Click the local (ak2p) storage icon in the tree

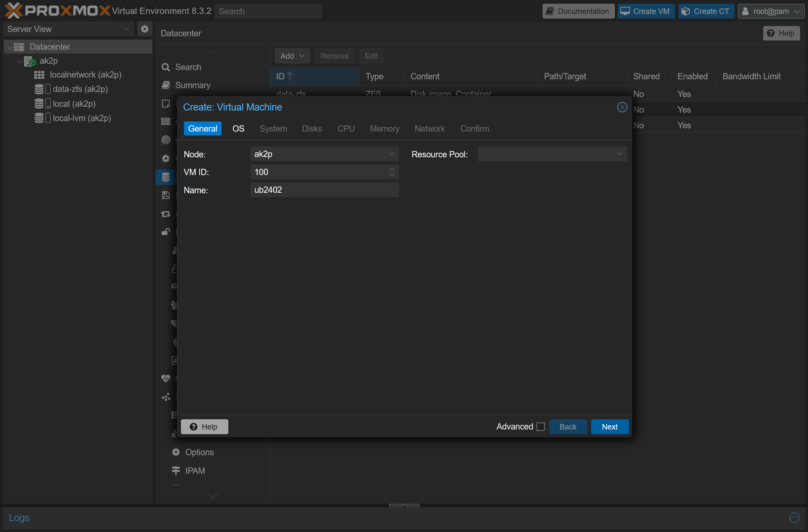point(39,103)
